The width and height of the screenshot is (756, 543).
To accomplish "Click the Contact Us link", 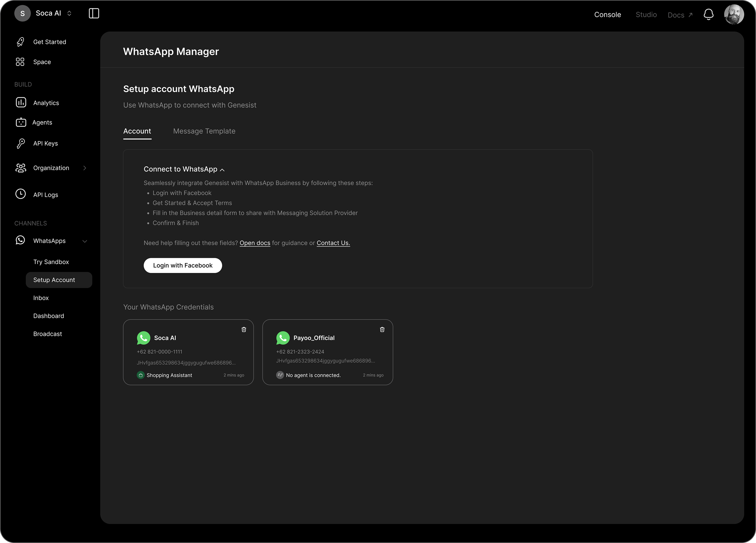I will (333, 243).
